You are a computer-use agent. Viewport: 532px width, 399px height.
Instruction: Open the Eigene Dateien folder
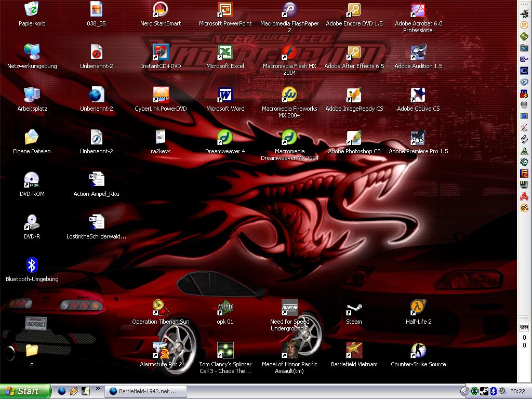point(32,137)
